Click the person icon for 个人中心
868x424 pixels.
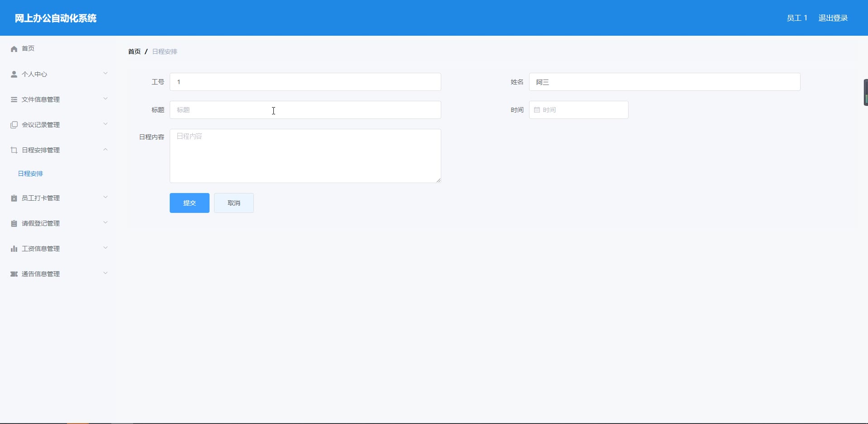point(14,74)
